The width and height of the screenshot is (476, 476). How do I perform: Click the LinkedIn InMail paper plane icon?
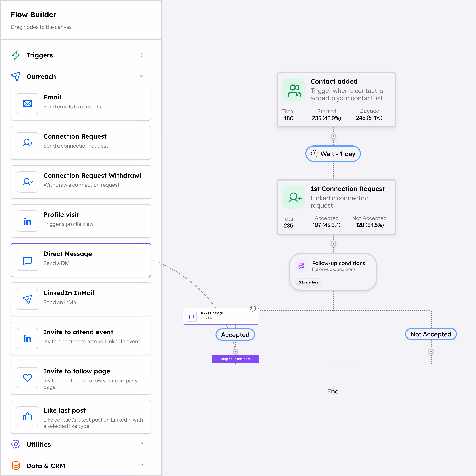(x=27, y=299)
